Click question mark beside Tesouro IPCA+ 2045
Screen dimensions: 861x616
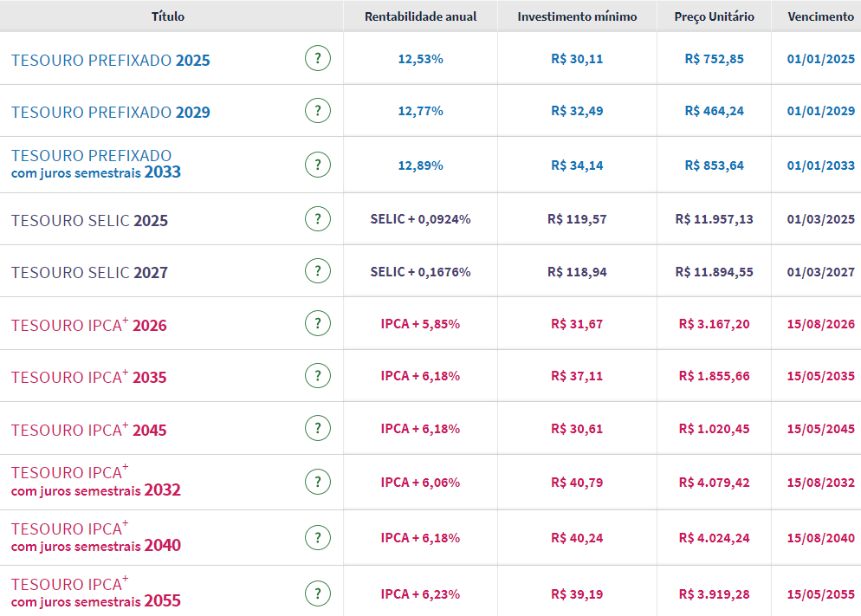click(318, 429)
